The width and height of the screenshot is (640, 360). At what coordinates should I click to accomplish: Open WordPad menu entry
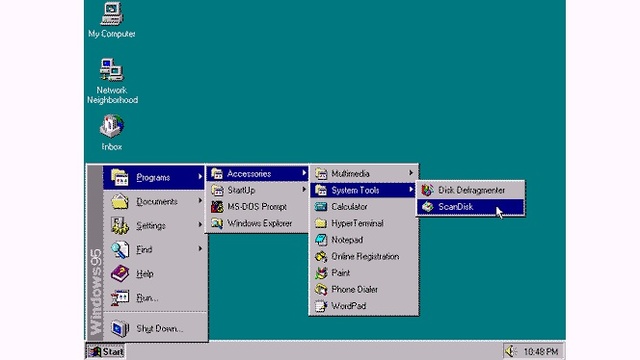(363, 306)
